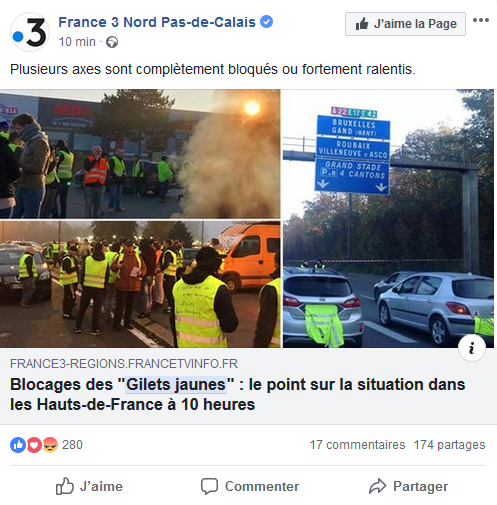
Task: Click the red heart reaction icon
Action: 34,445
